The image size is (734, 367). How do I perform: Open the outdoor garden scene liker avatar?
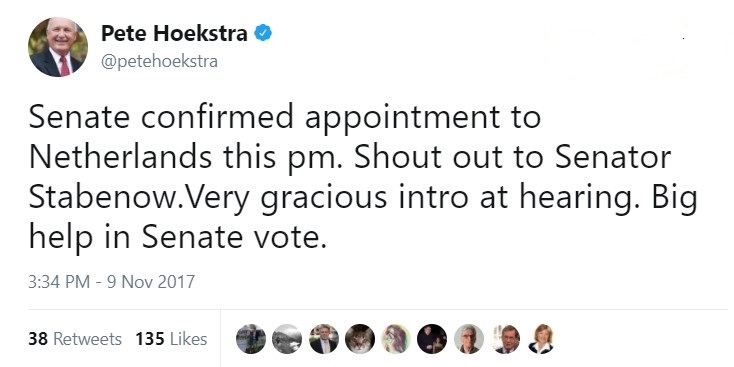click(x=251, y=338)
